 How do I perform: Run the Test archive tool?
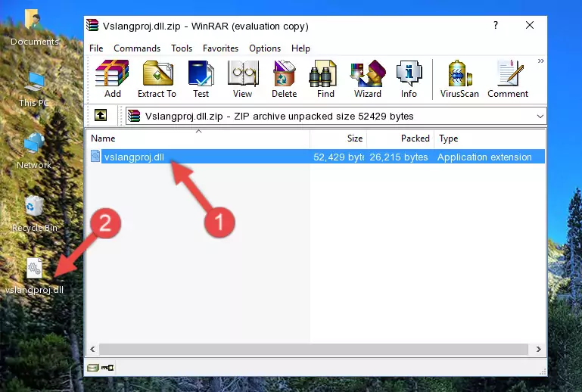[x=201, y=79]
